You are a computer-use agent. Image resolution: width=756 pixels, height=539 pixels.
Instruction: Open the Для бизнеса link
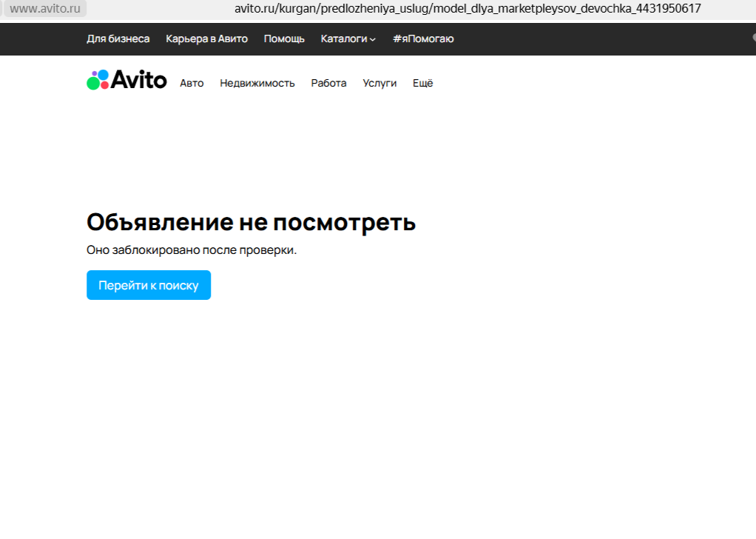coord(118,38)
